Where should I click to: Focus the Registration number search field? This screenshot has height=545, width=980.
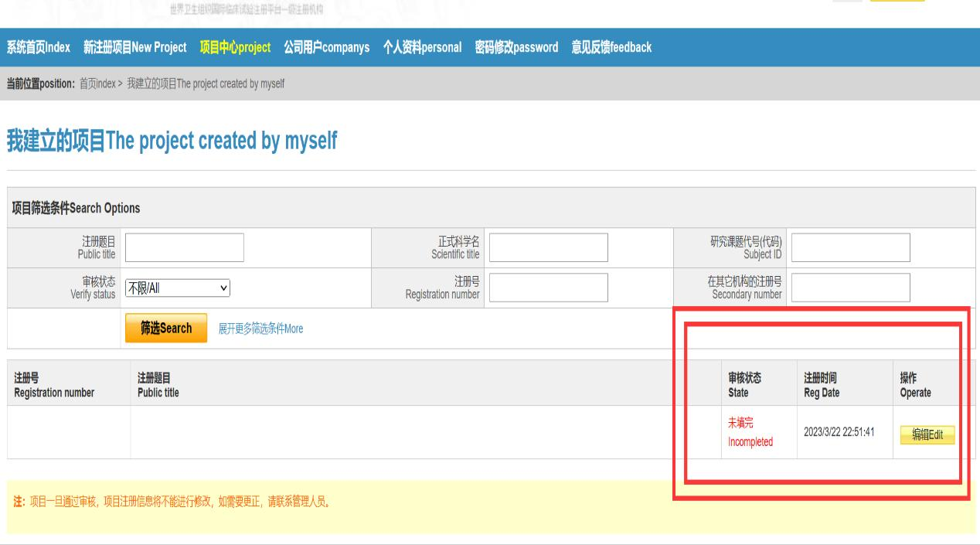548,288
